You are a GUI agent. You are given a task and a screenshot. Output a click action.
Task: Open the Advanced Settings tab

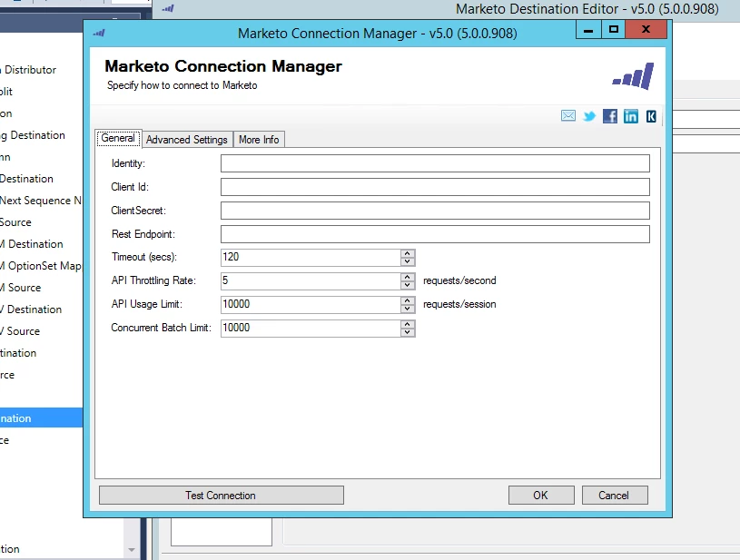[187, 140]
